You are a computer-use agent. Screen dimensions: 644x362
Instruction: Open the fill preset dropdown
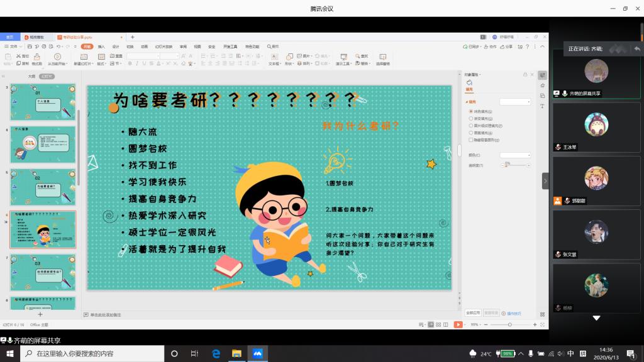pyautogui.click(x=515, y=101)
